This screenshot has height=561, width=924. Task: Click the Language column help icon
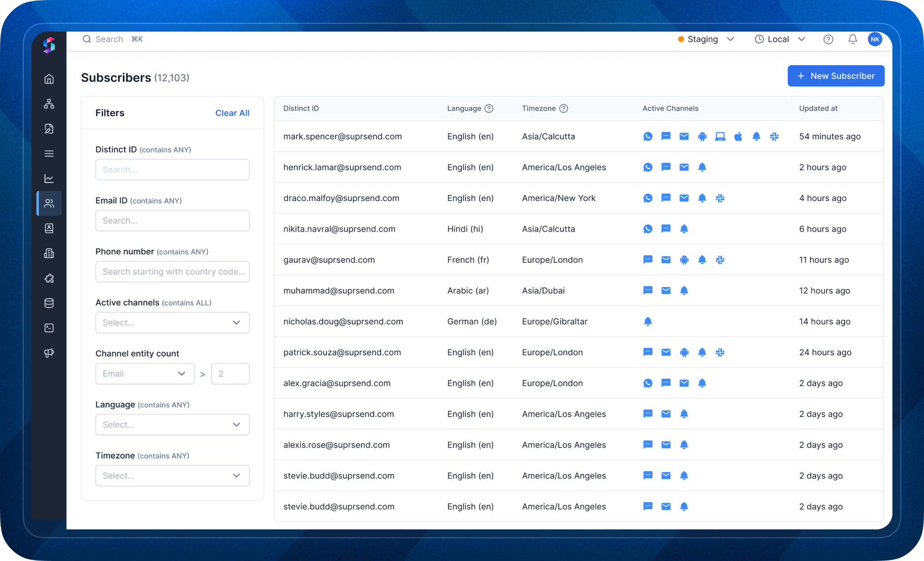click(x=489, y=109)
